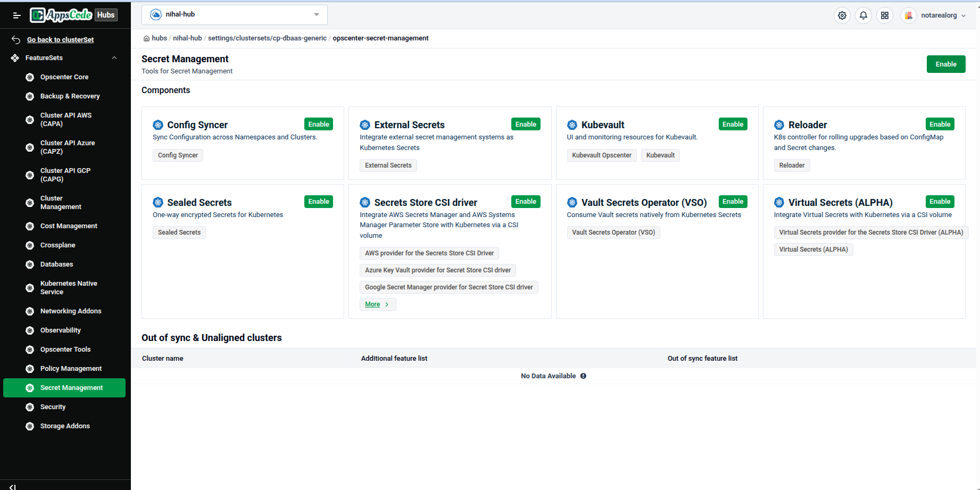Open Databases in sidebar
Screen dimensions: 980x490
point(64,264)
